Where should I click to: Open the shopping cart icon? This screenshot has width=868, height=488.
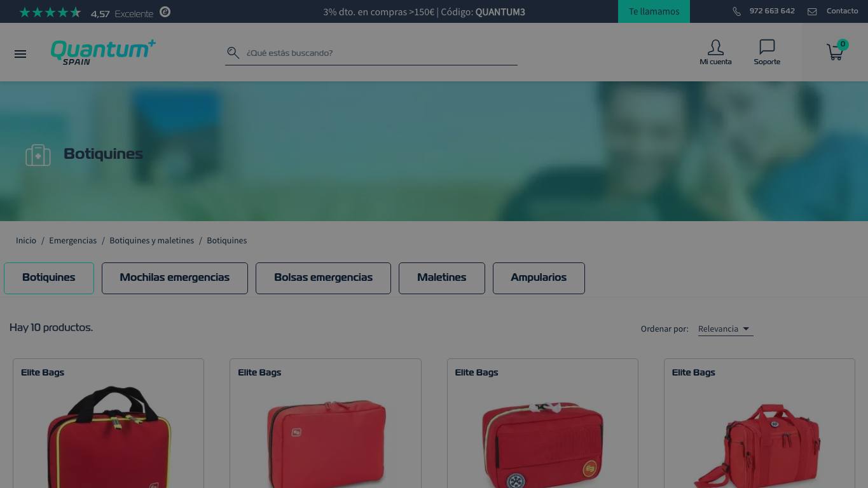point(835,52)
